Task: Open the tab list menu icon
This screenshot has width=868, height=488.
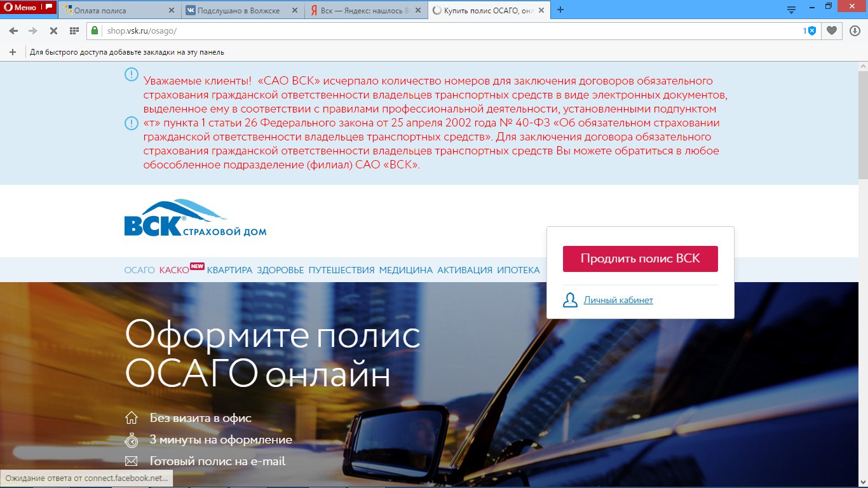Action: click(x=791, y=10)
